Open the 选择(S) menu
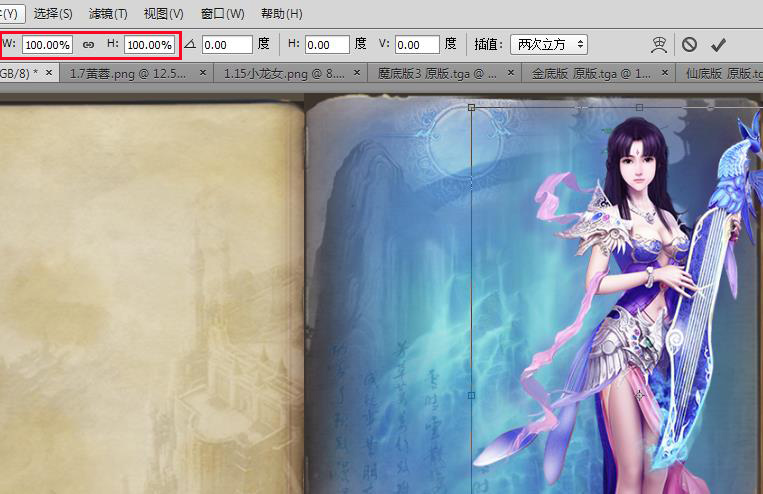 53,14
